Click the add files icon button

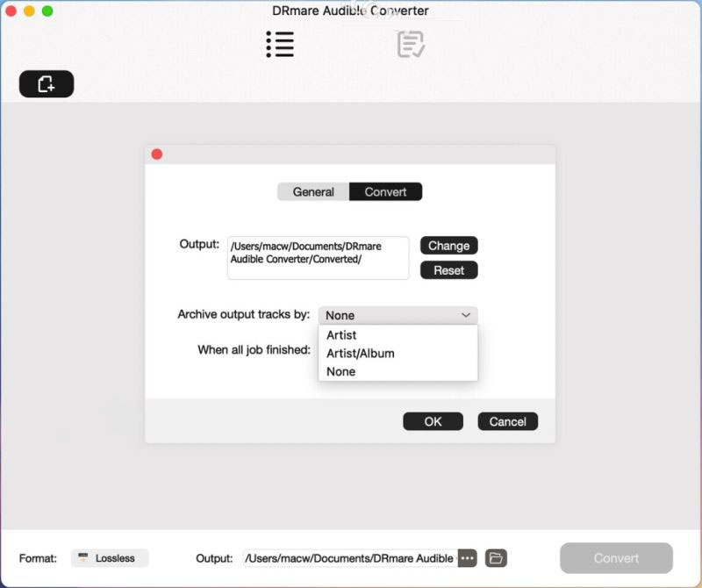pyautogui.click(x=47, y=83)
